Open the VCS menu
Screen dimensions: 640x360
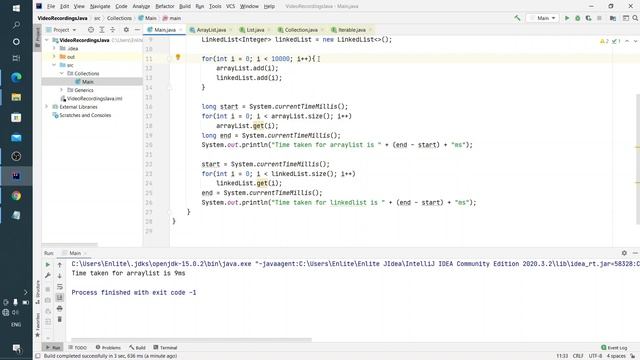[230, 6]
